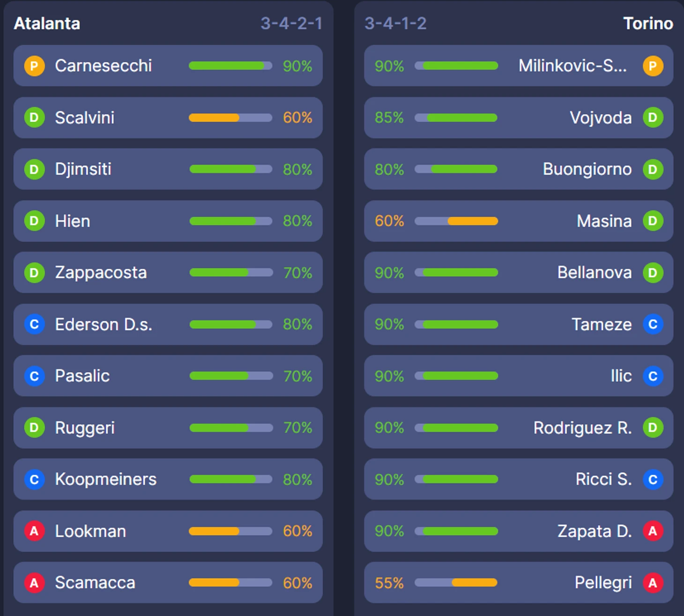Click the orange P badge beside Milinkovic-S...
This screenshot has height=616, width=684.
point(653,66)
